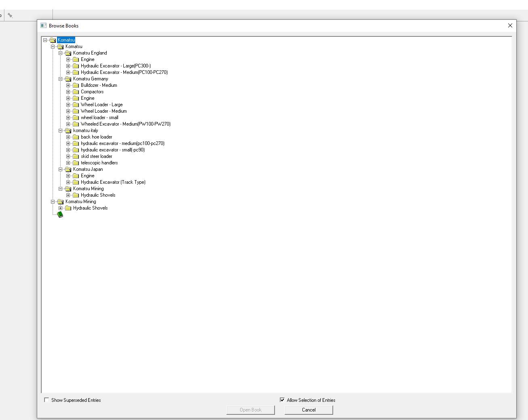528x420 pixels.
Task: Select Compactors entry
Action: click(92, 92)
